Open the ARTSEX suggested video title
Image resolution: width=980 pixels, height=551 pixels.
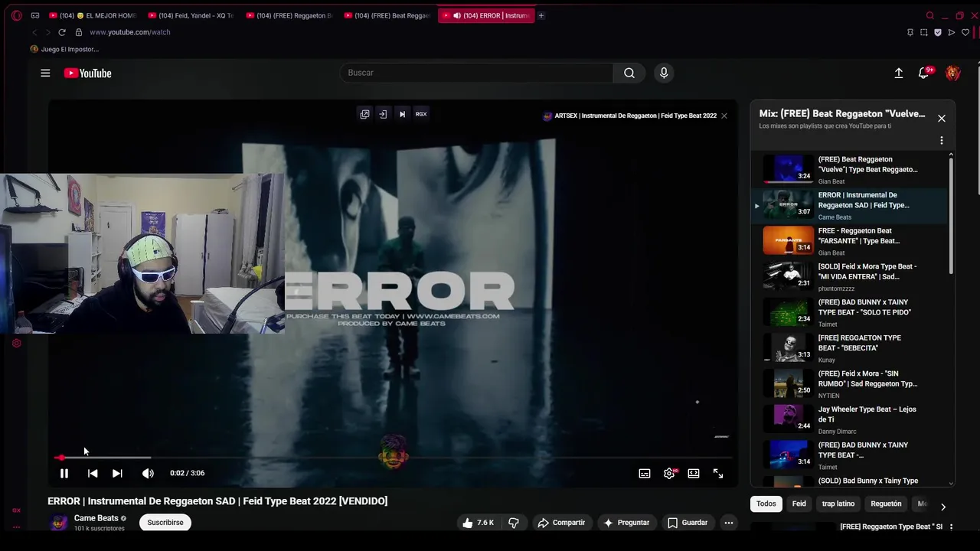pyautogui.click(x=635, y=116)
